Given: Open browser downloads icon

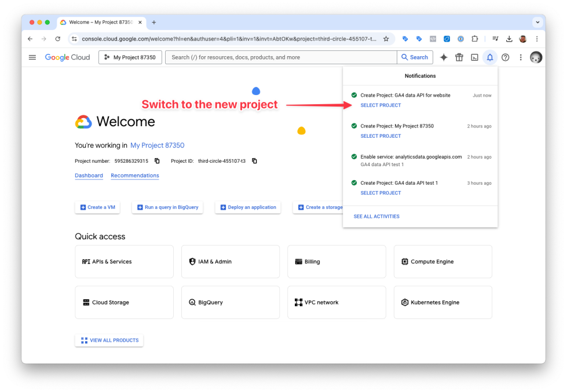Looking at the screenshot, I should point(509,39).
